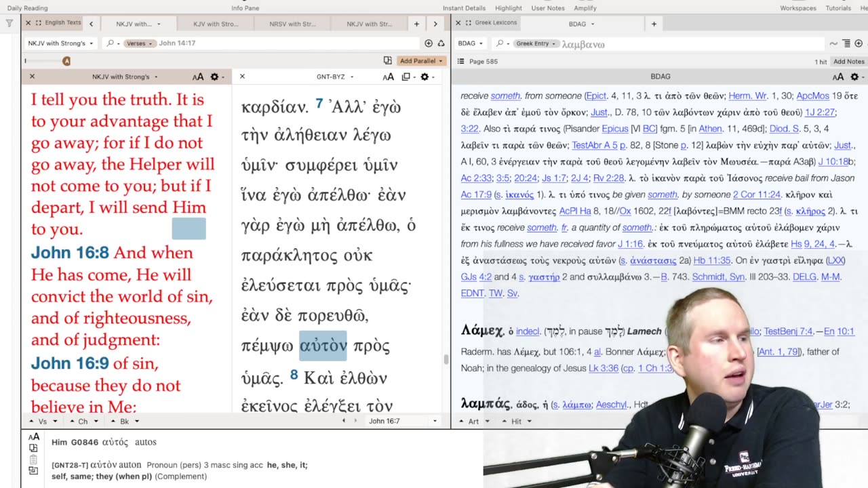Viewport: 868px width, 488px height.
Task: Close the Greek Lexicons zone
Action: tap(458, 23)
